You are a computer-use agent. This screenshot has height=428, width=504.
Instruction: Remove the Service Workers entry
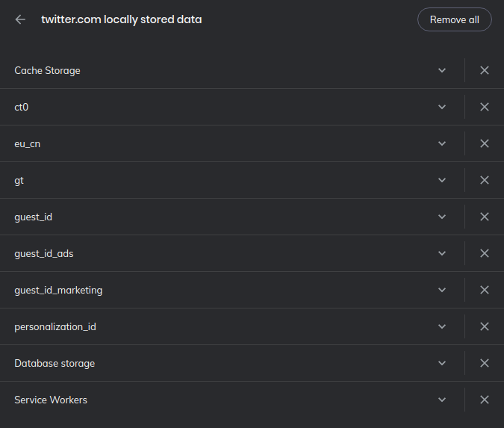coord(485,400)
